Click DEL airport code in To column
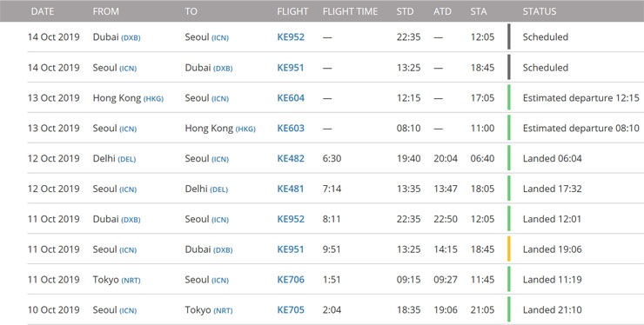This screenshot has width=644, height=325. pos(219,189)
